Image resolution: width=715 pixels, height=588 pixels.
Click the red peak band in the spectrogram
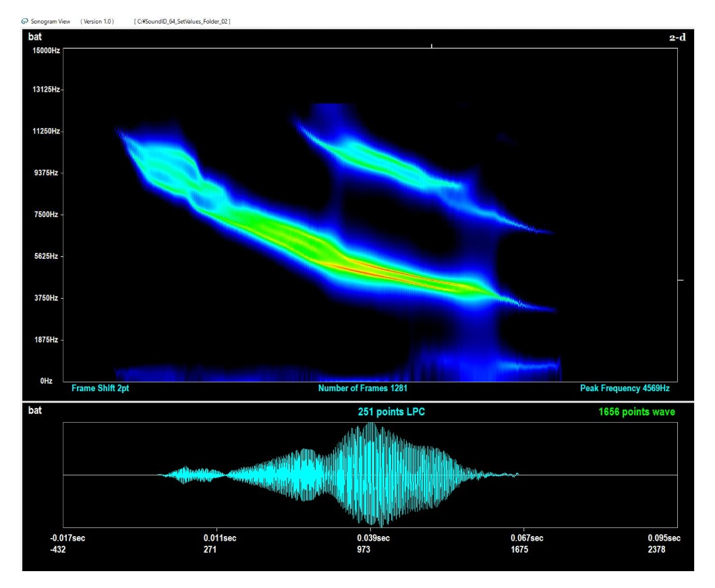coord(378,270)
